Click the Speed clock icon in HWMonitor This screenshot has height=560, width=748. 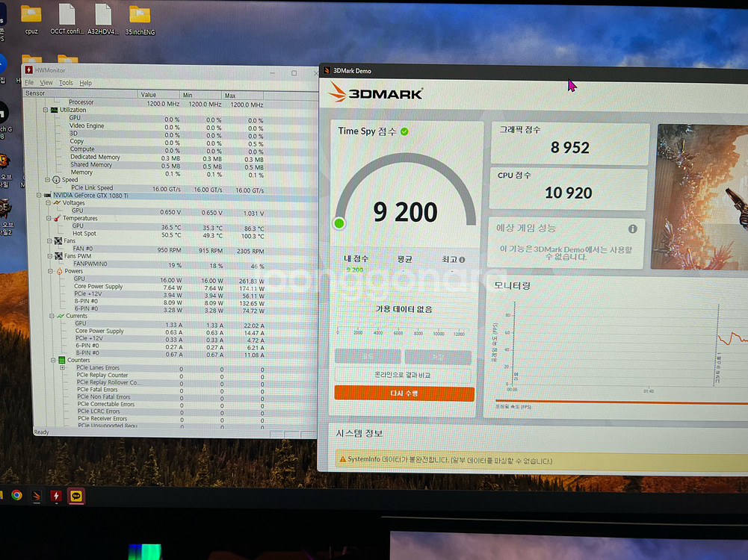(56, 180)
